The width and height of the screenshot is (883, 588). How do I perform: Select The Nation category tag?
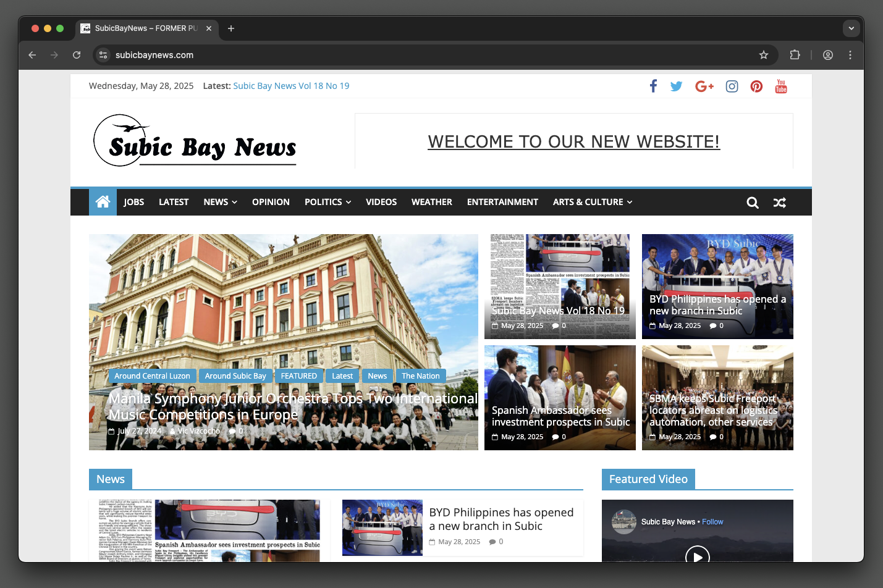[x=421, y=376]
